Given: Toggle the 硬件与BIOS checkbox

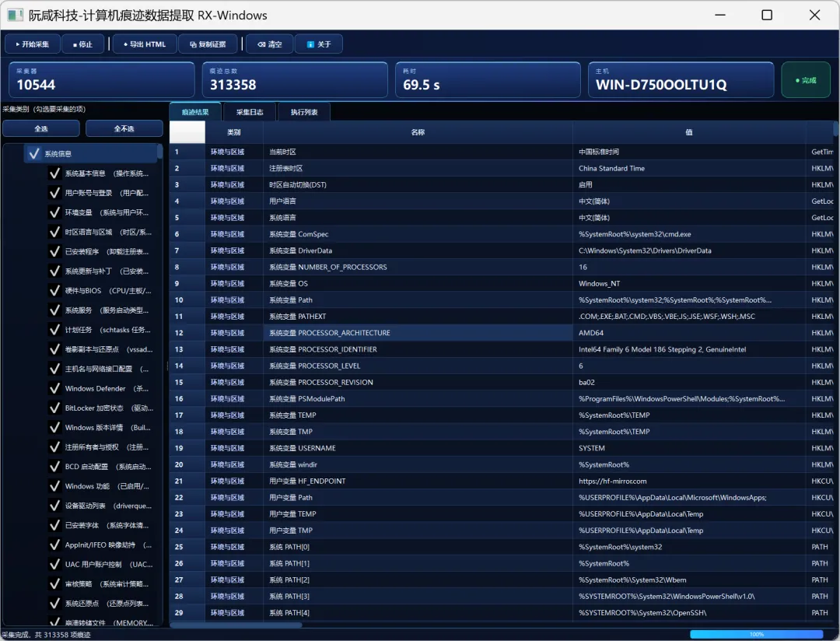Looking at the screenshot, I should coord(54,290).
